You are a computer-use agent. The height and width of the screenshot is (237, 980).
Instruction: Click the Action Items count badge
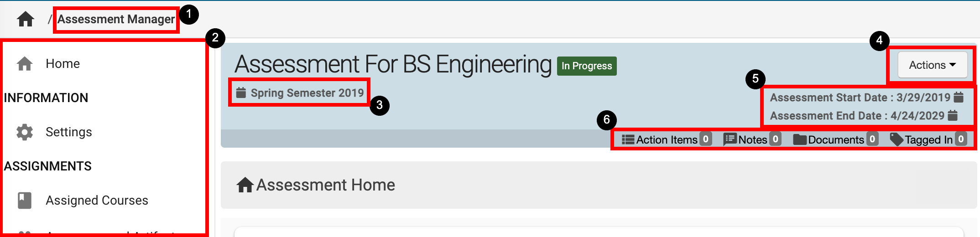pyautogui.click(x=706, y=139)
